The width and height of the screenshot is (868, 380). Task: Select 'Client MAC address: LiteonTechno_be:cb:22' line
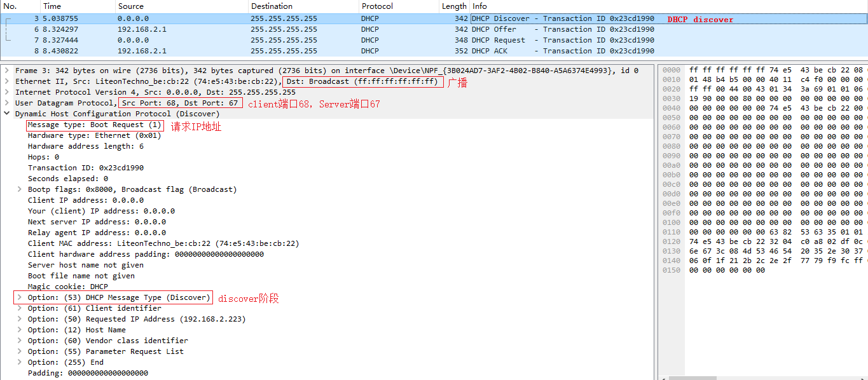tap(163, 243)
